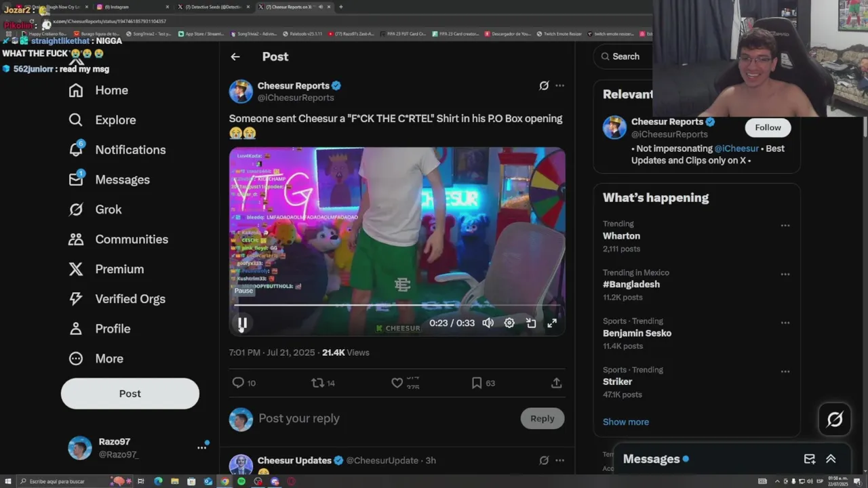Bookmark the post with 63 bookmarks
Image resolution: width=868 pixels, height=488 pixels.
(484, 383)
